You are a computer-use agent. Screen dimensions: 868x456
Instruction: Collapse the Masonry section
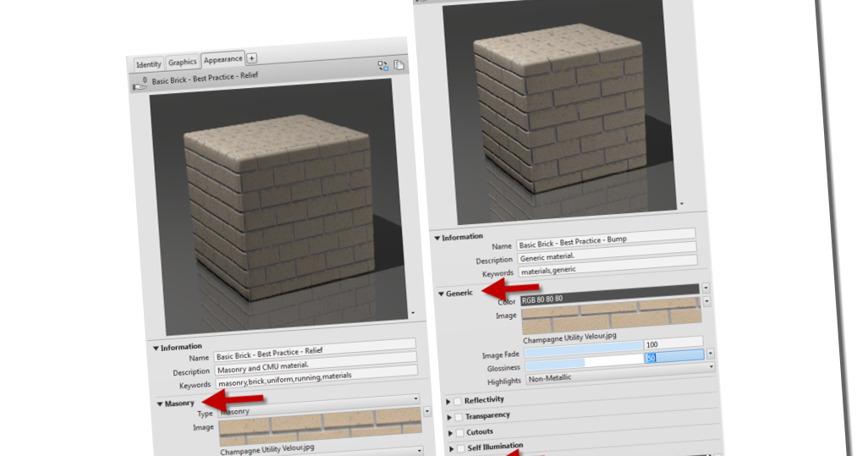pos(159,404)
